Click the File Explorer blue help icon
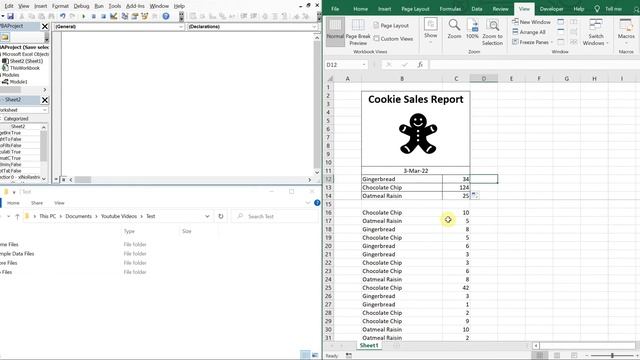640x360 pixels. 317,203
